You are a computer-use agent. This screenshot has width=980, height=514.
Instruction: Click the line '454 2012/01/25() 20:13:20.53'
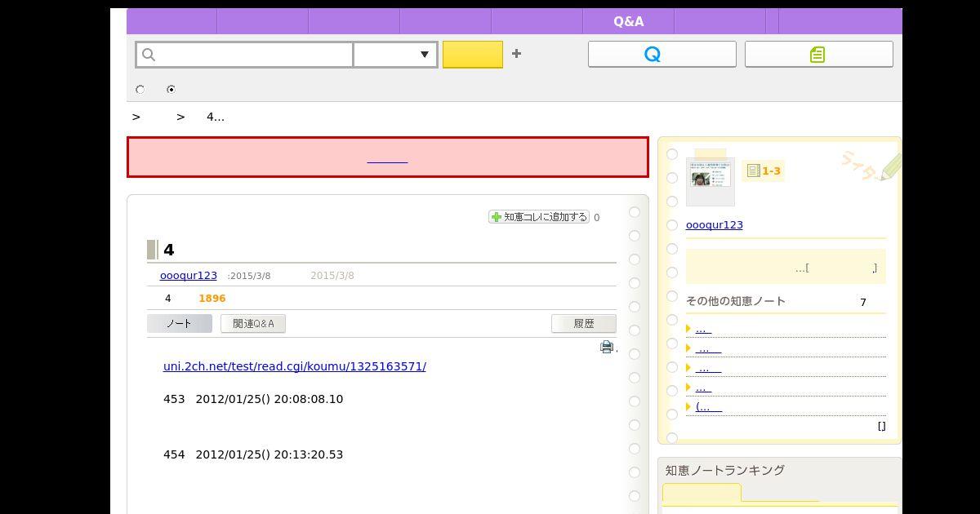click(x=253, y=454)
